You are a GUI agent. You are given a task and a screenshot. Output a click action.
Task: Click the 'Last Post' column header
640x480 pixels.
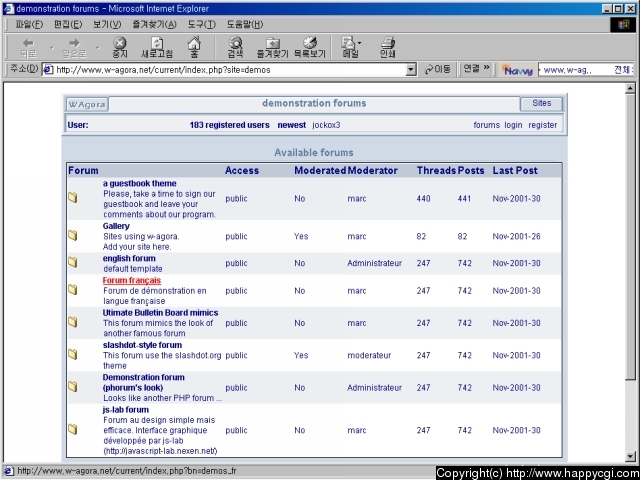pyautogui.click(x=515, y=171)
